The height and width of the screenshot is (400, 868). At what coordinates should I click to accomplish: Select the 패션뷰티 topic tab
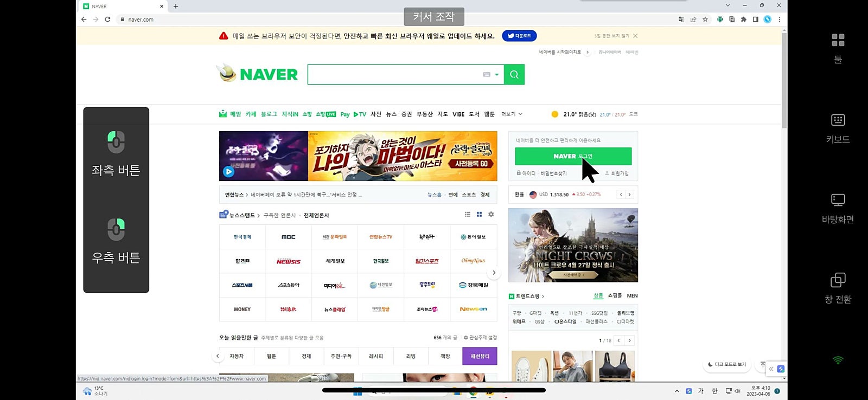click(480, 356)
